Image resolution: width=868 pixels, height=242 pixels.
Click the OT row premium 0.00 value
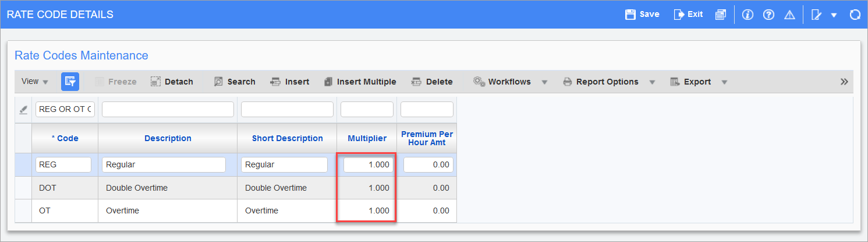click(x=441, y=211)
